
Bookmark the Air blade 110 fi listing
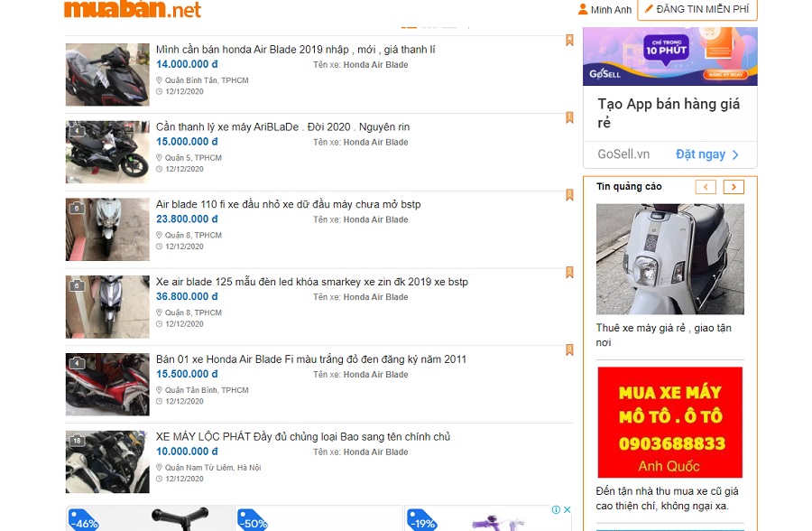click(569, 195)
